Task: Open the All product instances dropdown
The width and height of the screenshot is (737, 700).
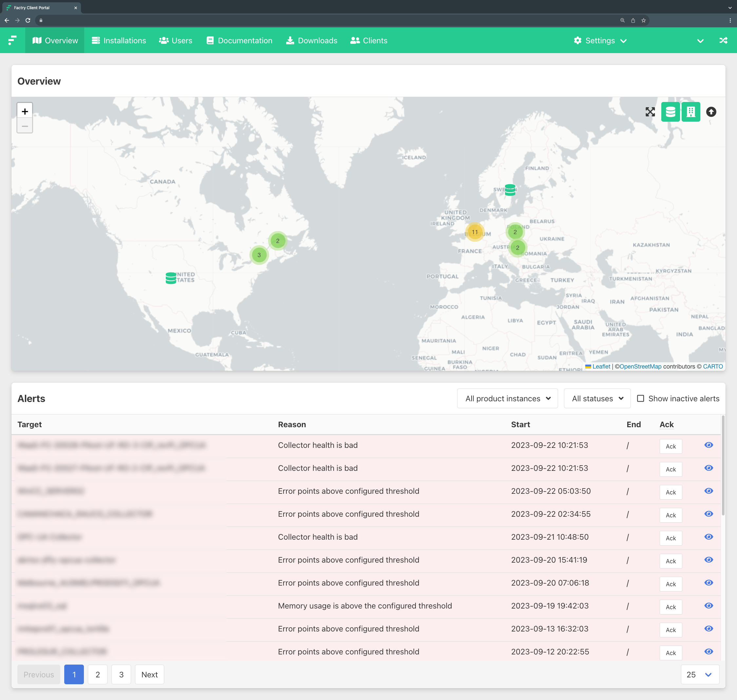Action: coord(507,398)
